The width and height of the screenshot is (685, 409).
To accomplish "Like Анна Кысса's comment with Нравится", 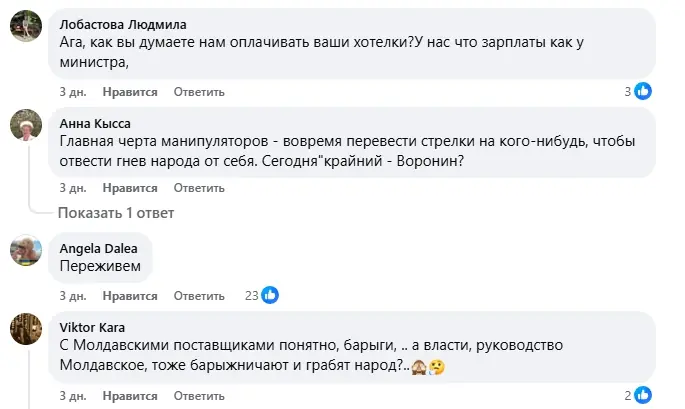I will pyautogui.click(x=130, y=188).
